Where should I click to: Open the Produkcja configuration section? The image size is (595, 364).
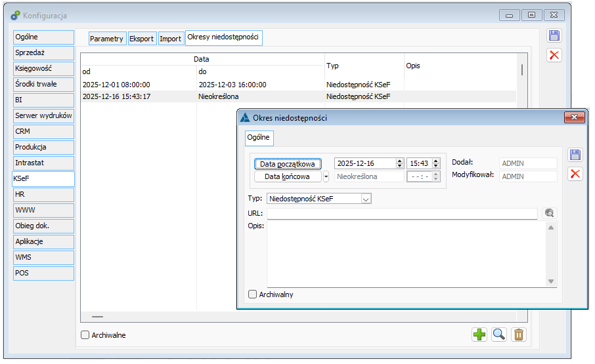(43, 148)
